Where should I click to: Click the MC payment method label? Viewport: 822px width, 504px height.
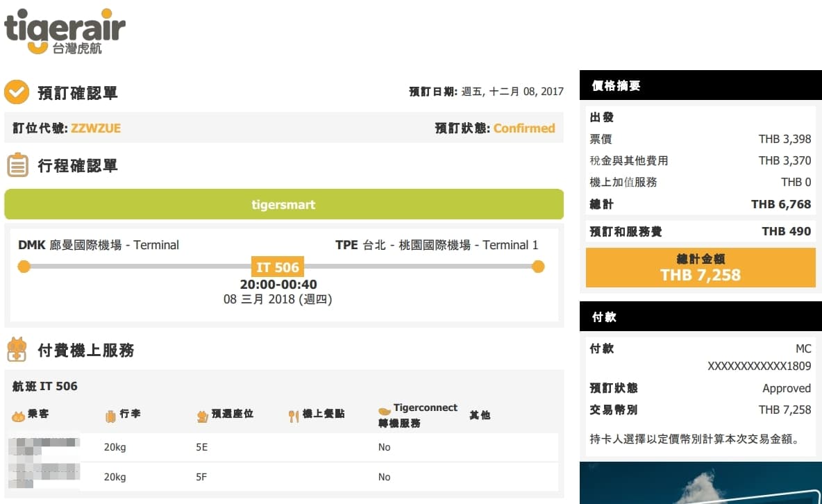[x=803, y=348]
